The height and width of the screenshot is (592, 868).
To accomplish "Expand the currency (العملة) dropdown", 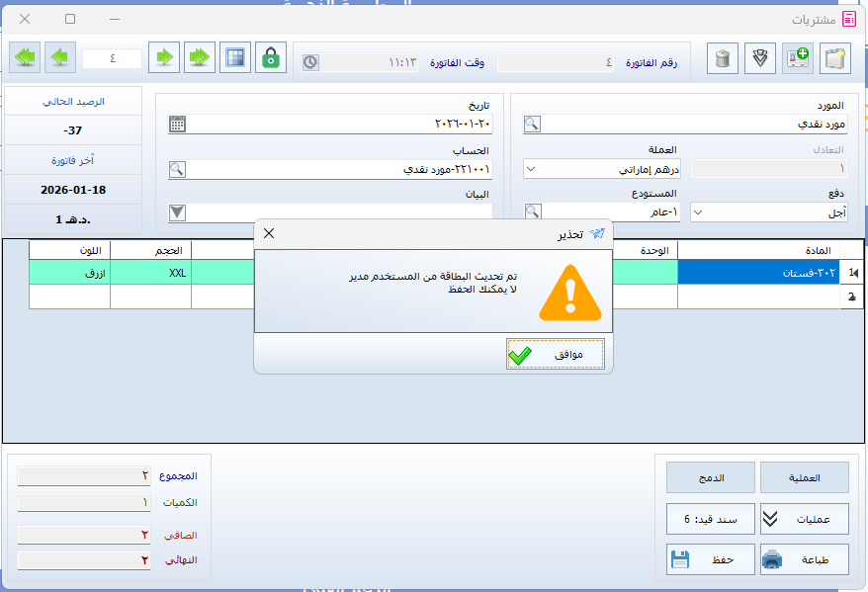I will coord(532,169).
